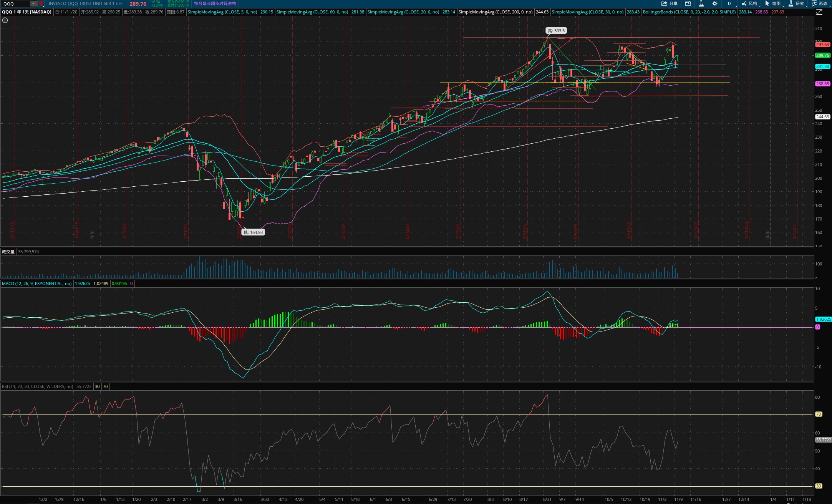Open the 风格 style menu
This screenshot has height=504, width=832.
point(749,3)
